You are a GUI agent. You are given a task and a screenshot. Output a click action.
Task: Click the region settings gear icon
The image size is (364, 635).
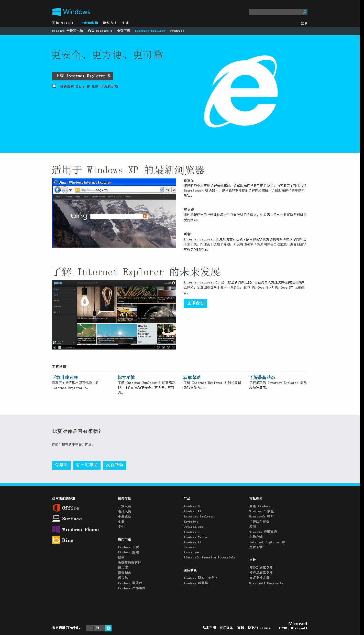point(108,628)
